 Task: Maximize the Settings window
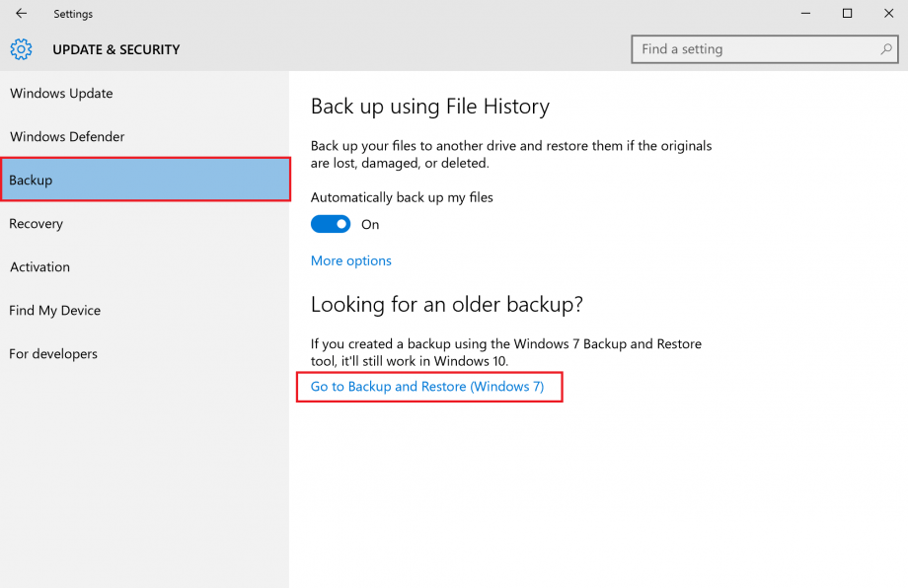tap(847, 14)
